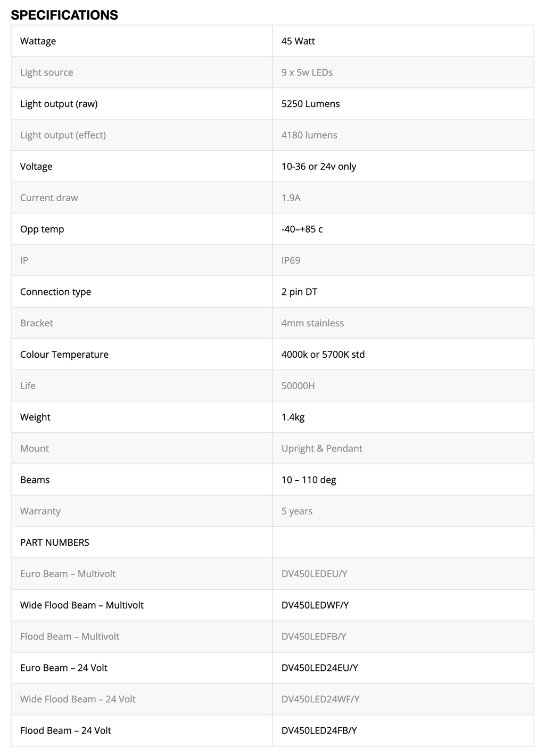Viewport: 545px width, 756px height.
Task: Click the Light output (effect) label
Action: point(63,135)
